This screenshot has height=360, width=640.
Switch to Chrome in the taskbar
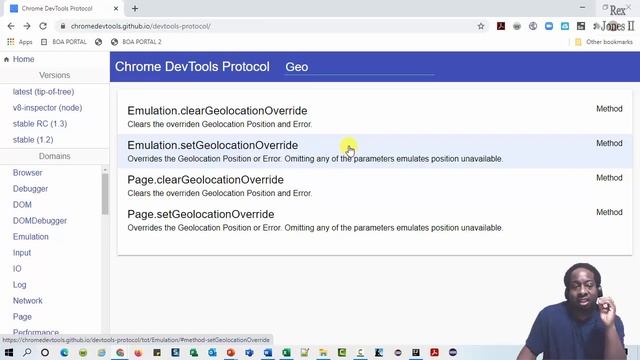120,352
